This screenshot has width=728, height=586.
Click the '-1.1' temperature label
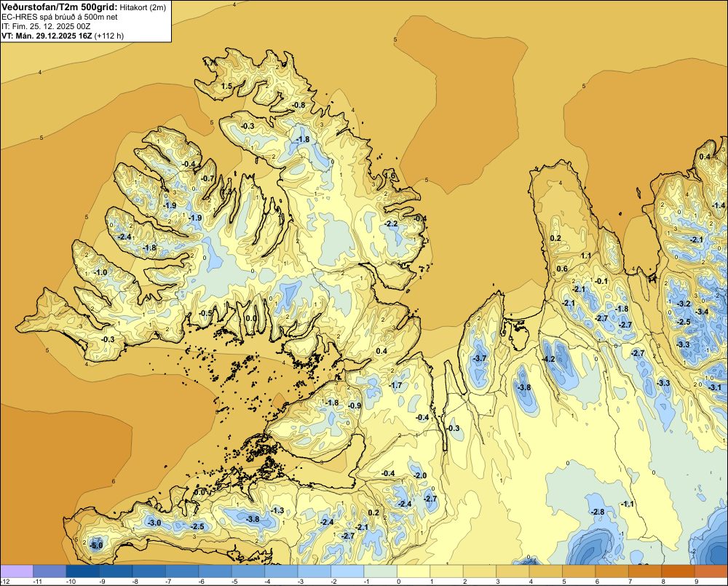click(628, 504)
